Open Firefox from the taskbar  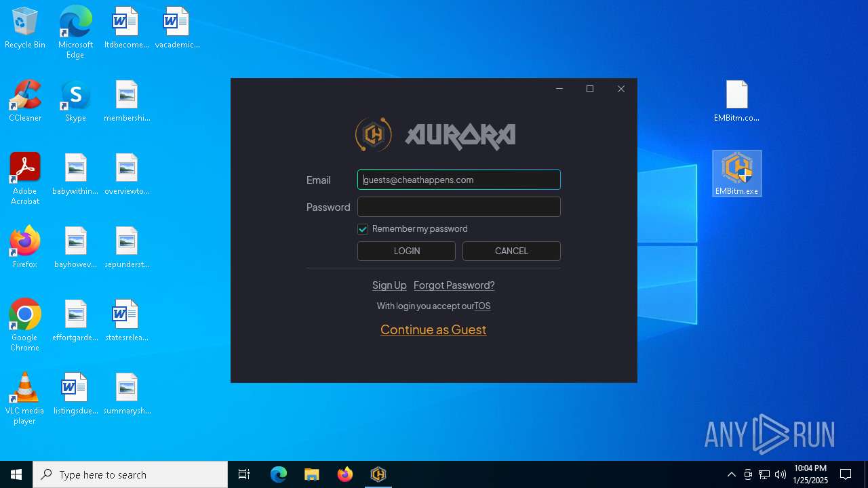coord(345,474)
